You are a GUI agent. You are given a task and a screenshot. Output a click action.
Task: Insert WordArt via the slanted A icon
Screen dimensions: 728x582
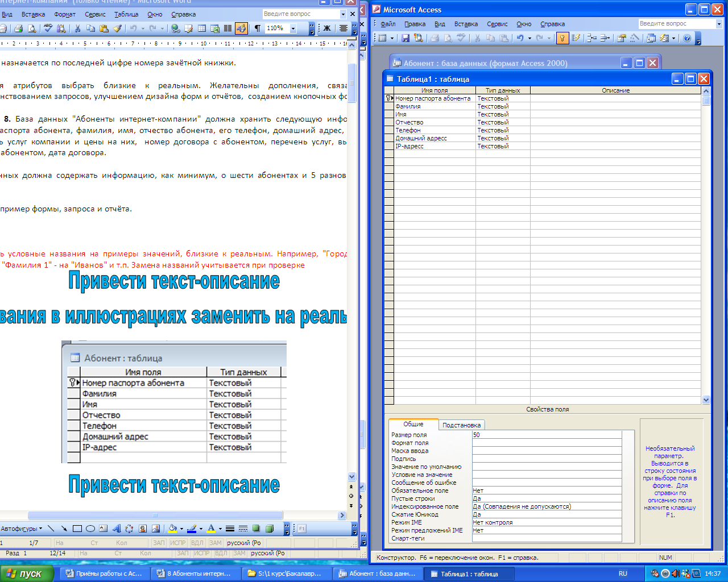117,529
